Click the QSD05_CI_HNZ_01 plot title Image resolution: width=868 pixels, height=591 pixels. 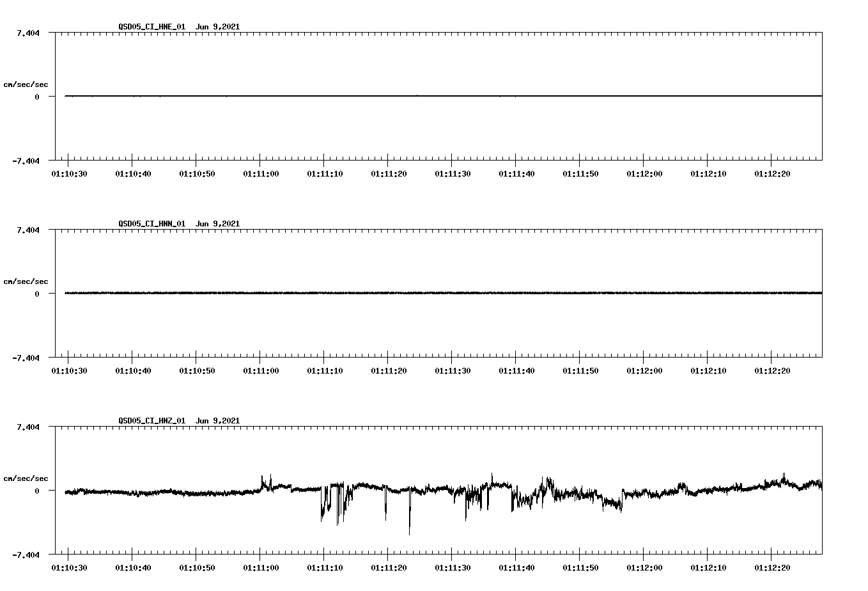(x=179, y=421)
